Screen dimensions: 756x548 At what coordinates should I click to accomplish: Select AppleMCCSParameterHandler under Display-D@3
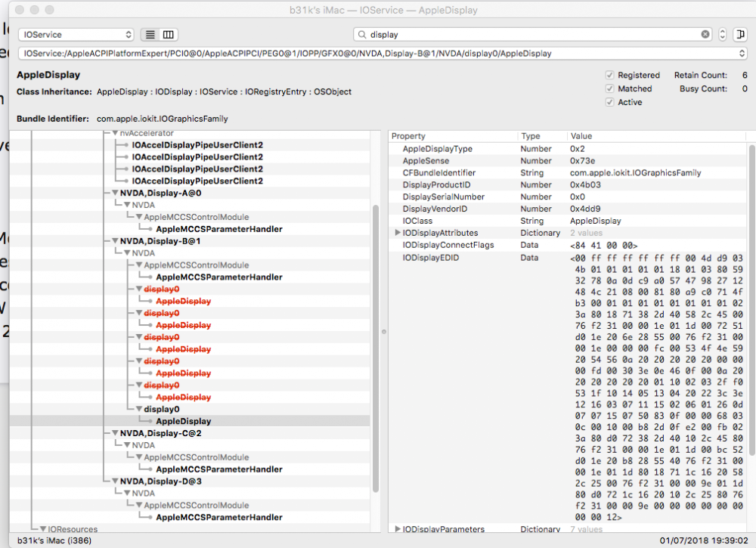click(219, 517)
